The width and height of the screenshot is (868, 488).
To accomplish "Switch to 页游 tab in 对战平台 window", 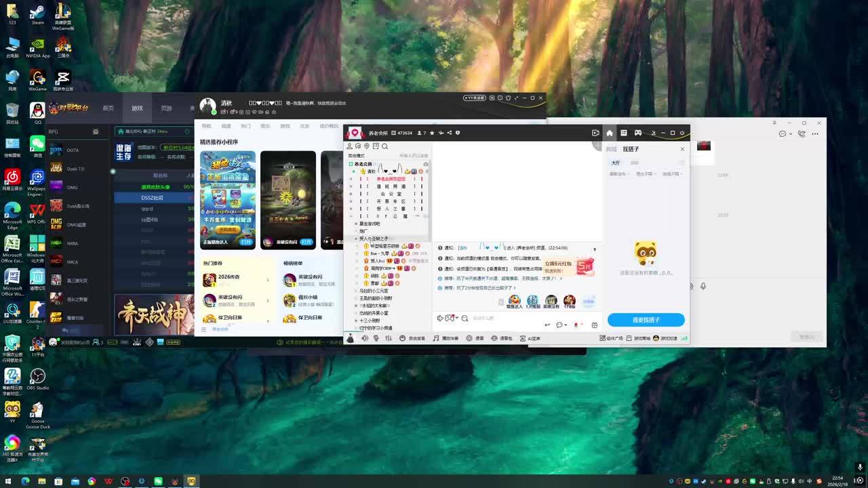I will (166, 108).
